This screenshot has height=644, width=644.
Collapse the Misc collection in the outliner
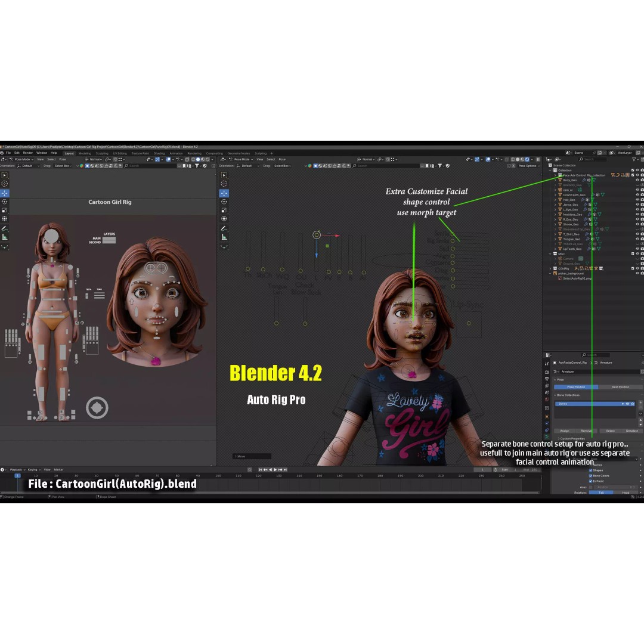tap(550, 254)
